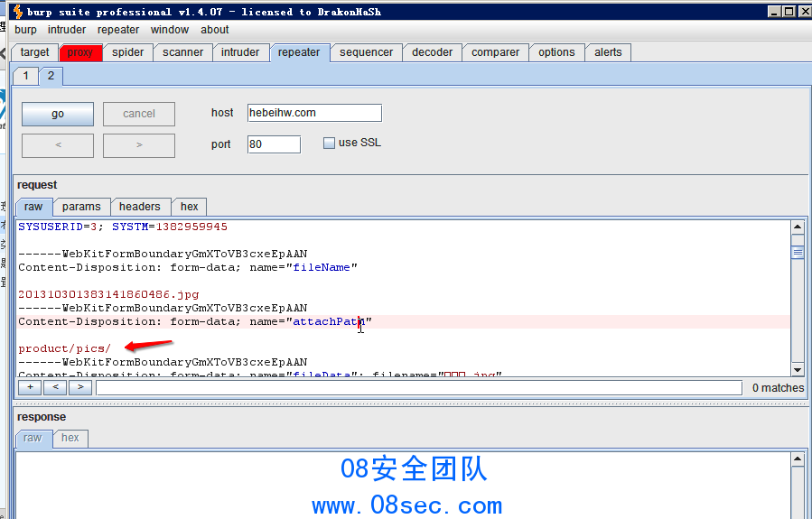The width and height of the screenshot is (812, 519).
Task: Select the response raw tab
Action: [33, 439]
